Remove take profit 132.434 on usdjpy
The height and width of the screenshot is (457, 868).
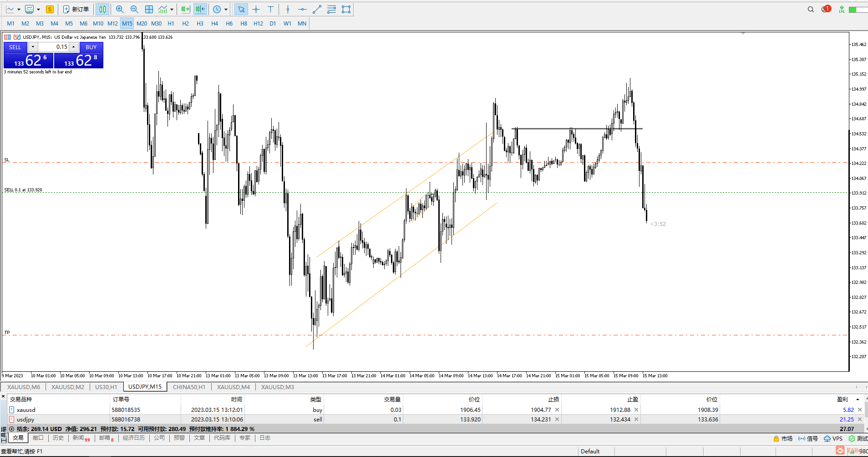click(636, 419)
